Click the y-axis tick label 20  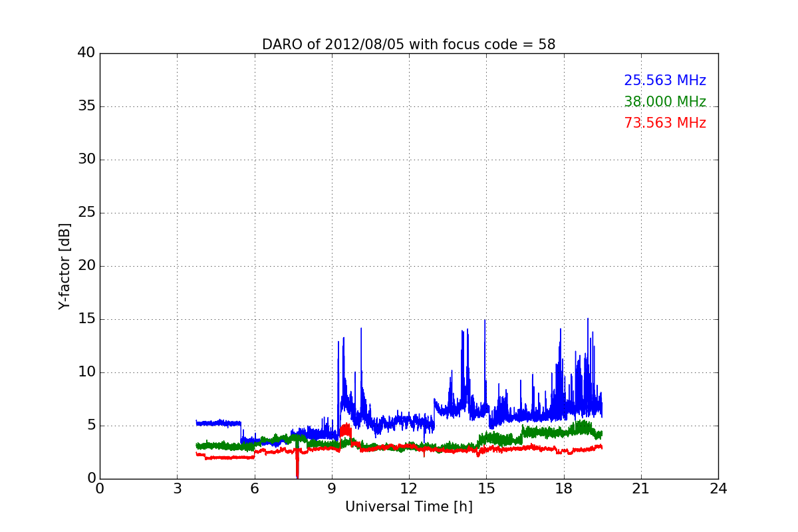coord(86,266)
